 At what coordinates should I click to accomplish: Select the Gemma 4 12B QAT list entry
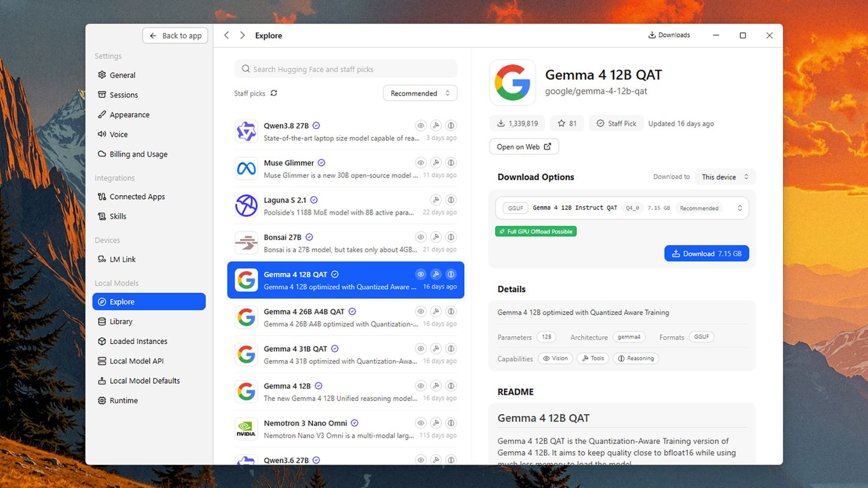[x=346, y=280]
